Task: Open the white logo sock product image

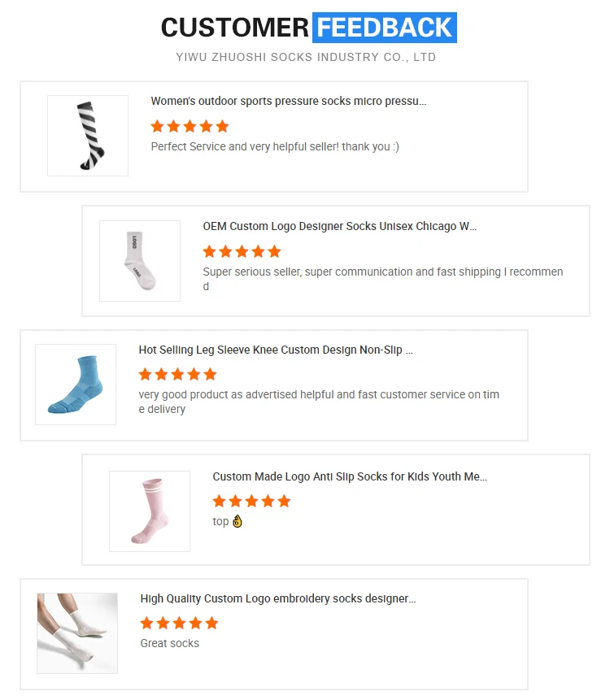Action: point(140,261)
